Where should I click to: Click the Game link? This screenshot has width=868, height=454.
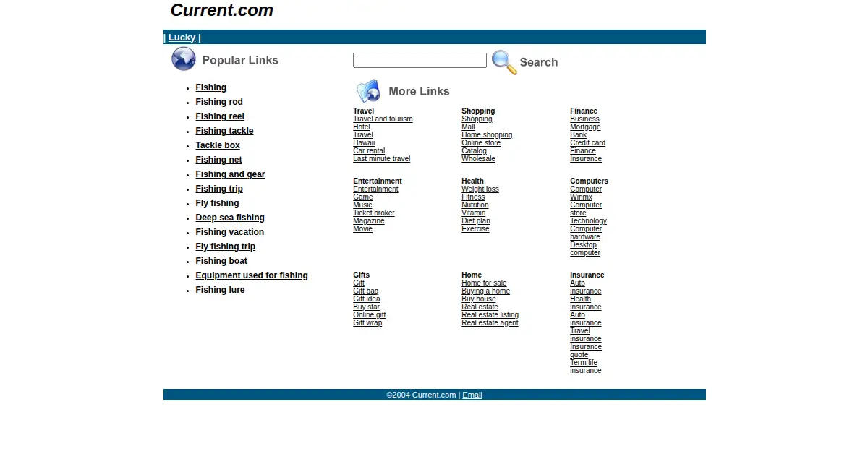(363, 197)
